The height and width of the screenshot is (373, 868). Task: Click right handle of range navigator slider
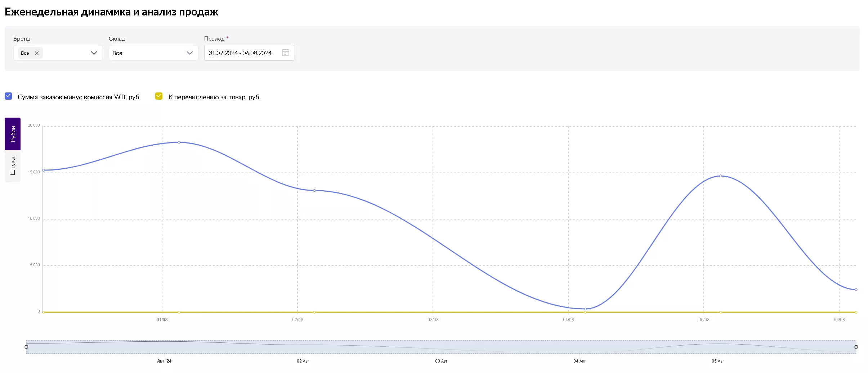856,347
